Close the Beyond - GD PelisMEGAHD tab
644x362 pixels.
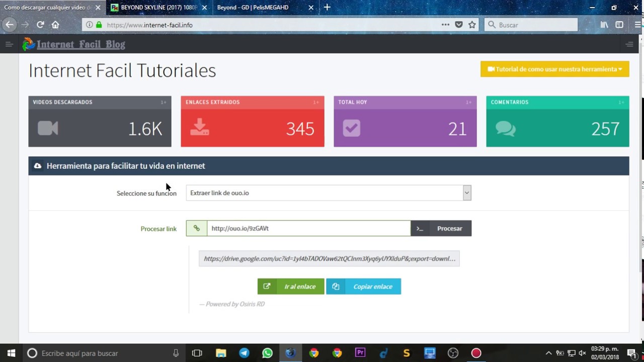point(311,8)
